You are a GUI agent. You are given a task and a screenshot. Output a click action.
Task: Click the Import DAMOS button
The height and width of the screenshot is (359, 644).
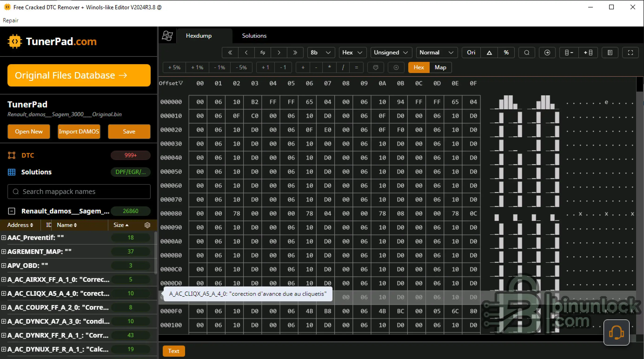[x=79, y=132]
